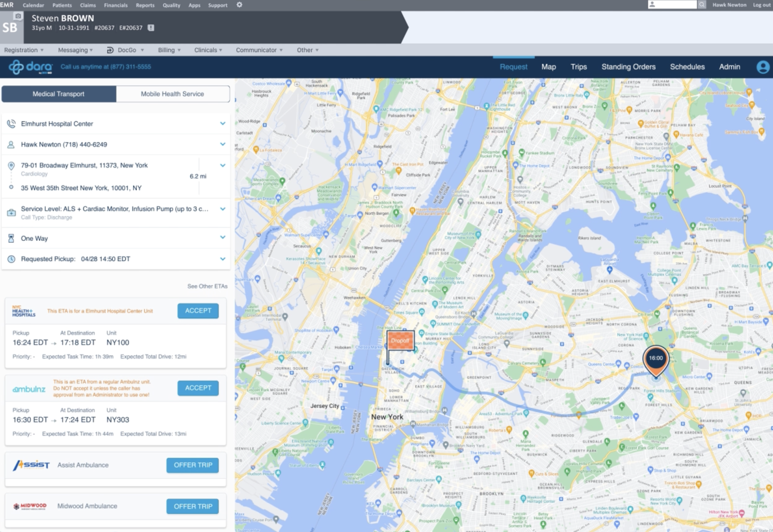This screenshot has width=773, height=532.
Task: Click the 16:00 pickup pin on map
Action: click(656, 358)
